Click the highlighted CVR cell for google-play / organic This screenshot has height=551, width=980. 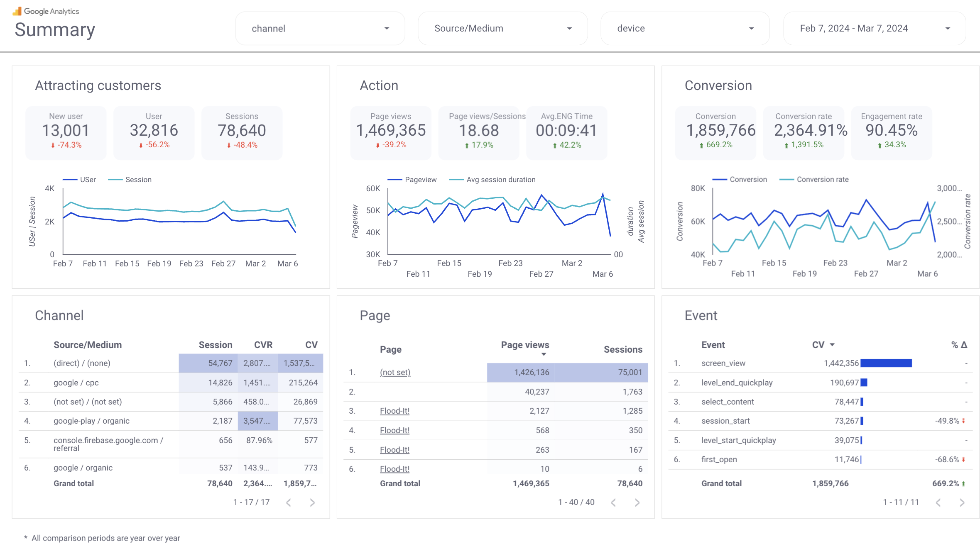(257, 421)
